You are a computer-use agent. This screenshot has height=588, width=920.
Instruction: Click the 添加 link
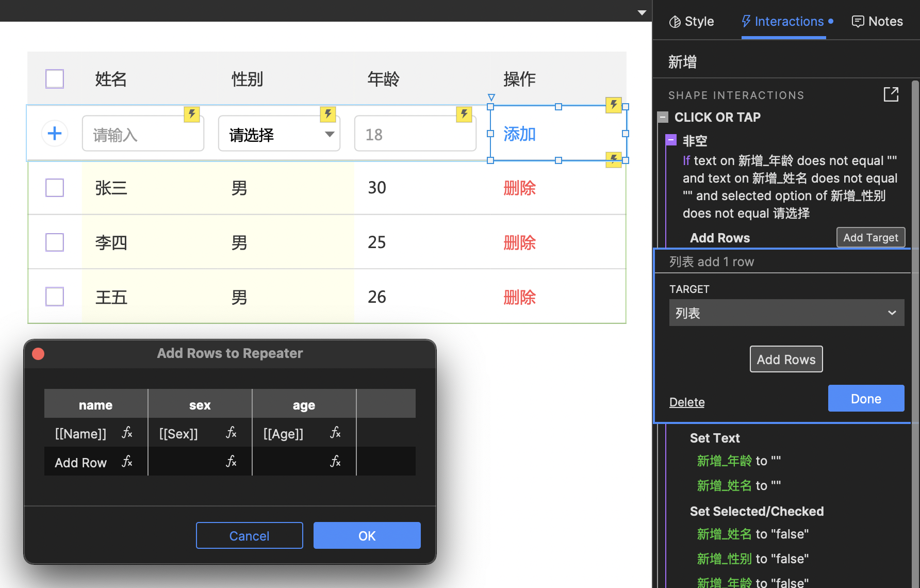[x=519, y=134]
